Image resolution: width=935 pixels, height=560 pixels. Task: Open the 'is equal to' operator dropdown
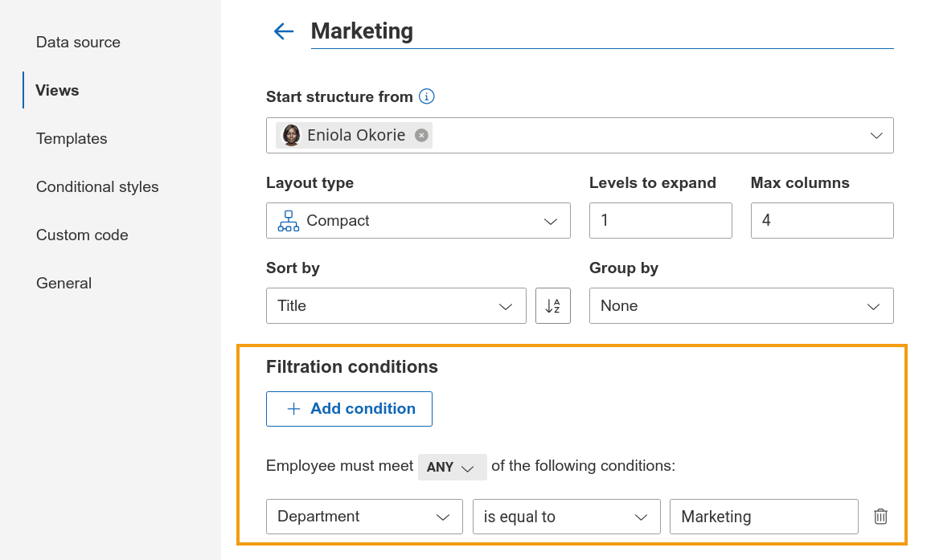pos(567,517)
